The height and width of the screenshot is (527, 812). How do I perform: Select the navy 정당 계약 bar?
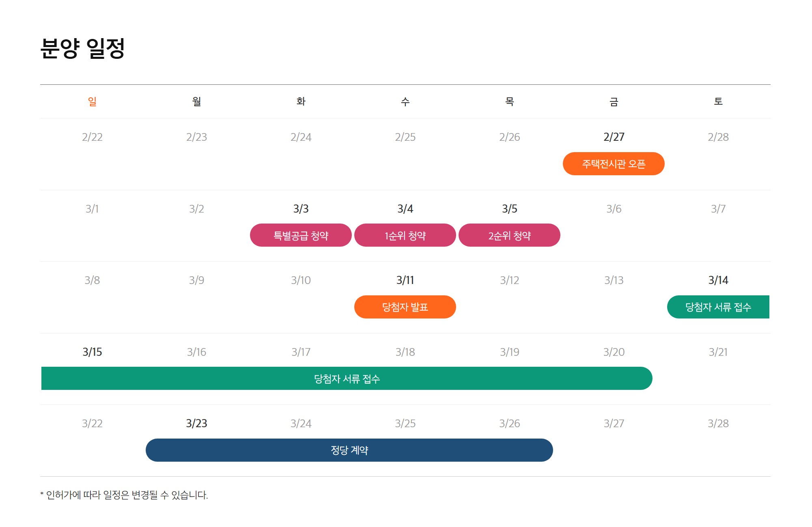(x=349, y=450)
